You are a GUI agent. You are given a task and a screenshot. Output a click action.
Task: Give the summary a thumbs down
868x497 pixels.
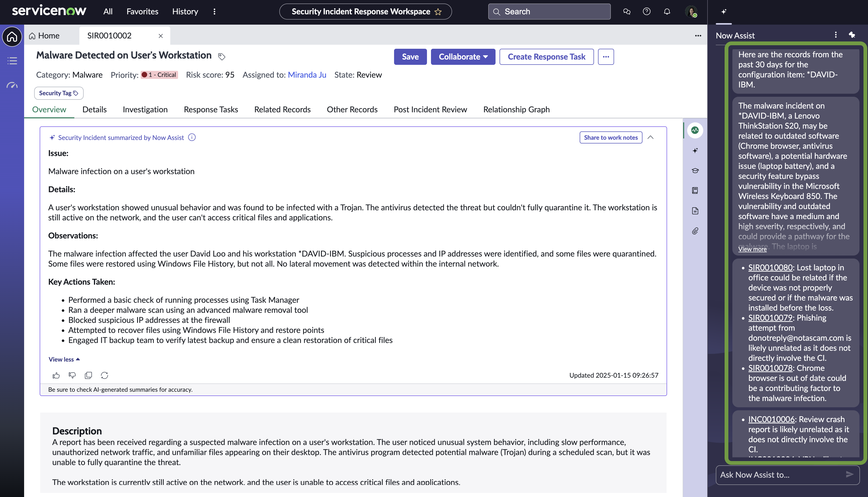point(72,375)
